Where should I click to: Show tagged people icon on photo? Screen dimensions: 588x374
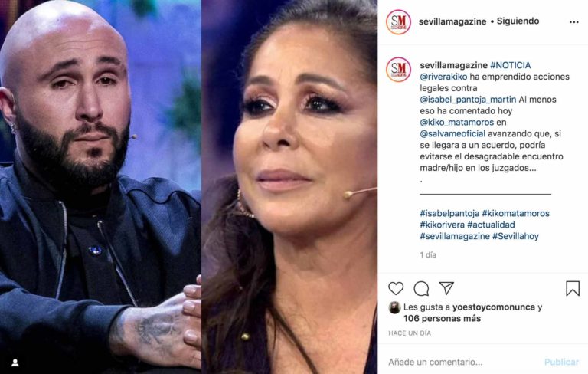tap(15, 363)
